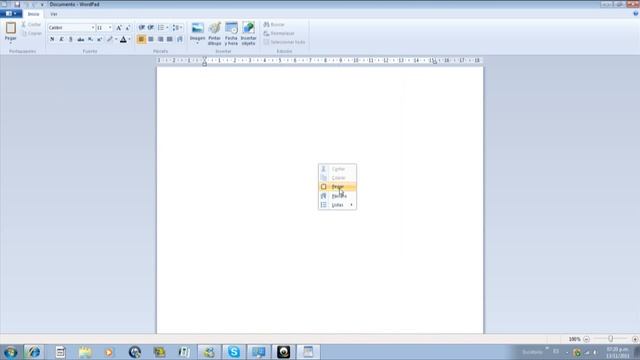640x360 pixels.
Task: Open the font family combo box
Action: 71,27
